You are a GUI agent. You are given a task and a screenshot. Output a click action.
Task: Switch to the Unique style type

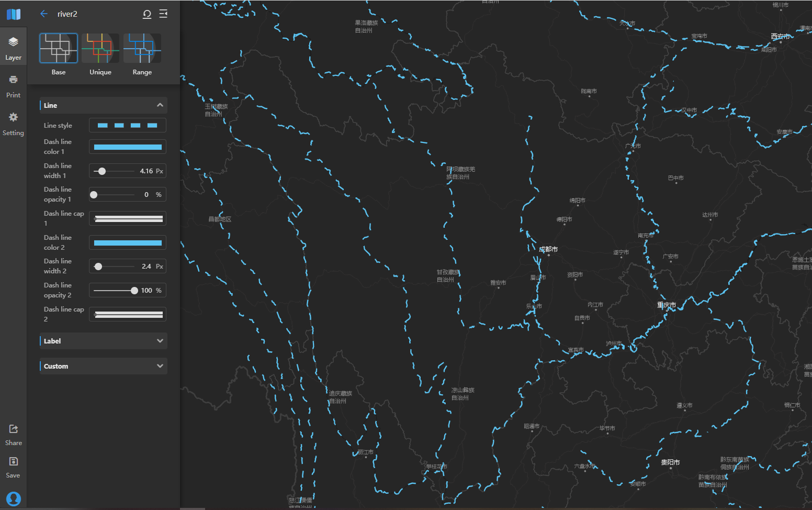tap(100, 48)
